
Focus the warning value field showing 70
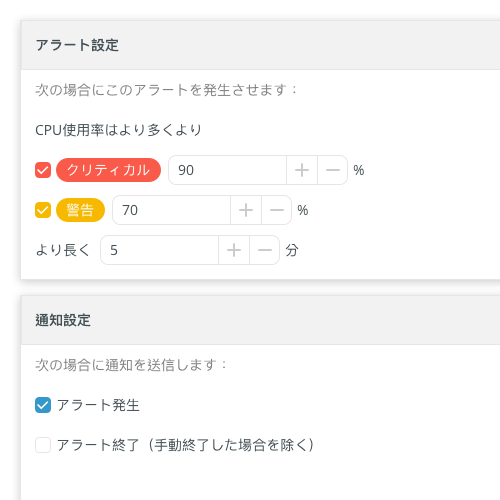pyautogui.click(x=171, y=210)
